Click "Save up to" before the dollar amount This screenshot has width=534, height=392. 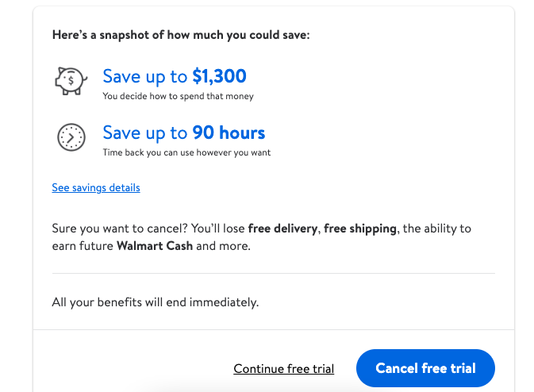coord(145,76)
